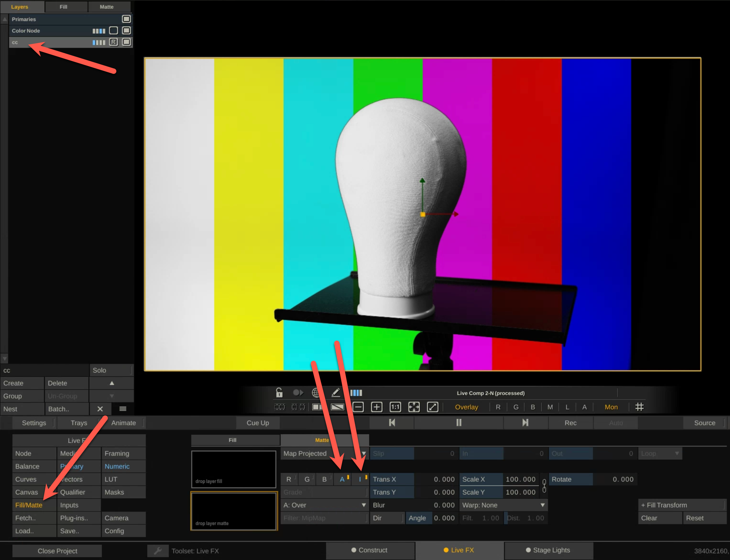This screenshot has height=560, width=730.
Task: Set viewer zoom to 1:1
Action: (395, 407)
